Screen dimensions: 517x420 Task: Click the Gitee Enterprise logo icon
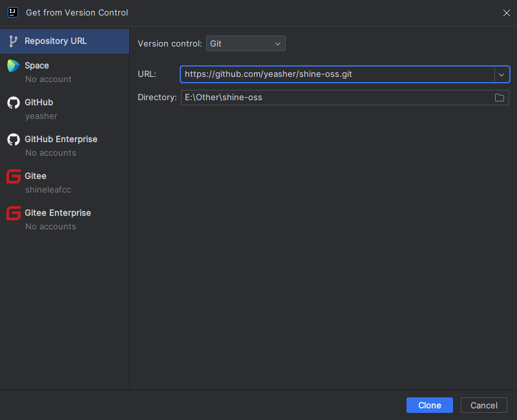(x=14, y=213)
